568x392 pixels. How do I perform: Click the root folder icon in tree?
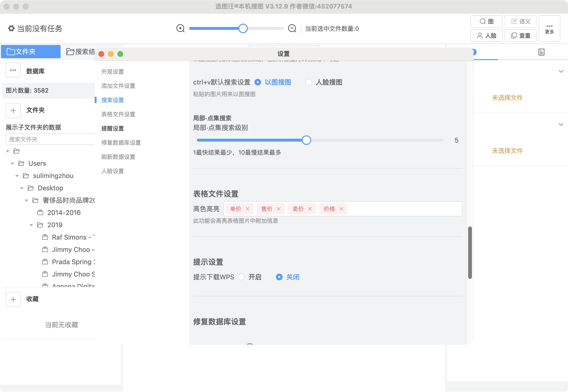point(17,151)
